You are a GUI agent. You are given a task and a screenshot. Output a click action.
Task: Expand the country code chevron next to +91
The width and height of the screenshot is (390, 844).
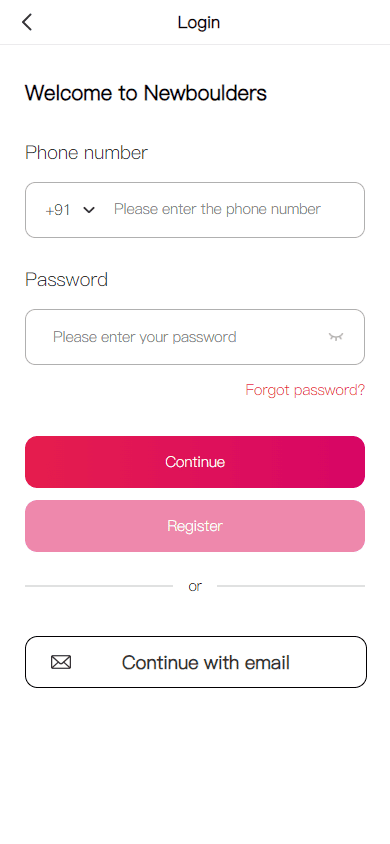click(89, 209)
